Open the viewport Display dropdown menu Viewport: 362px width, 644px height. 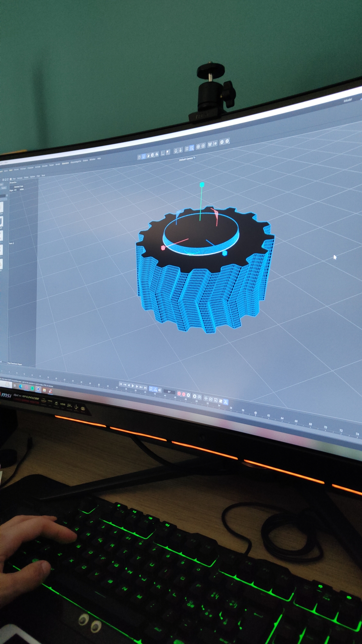[x=26, y=177]
